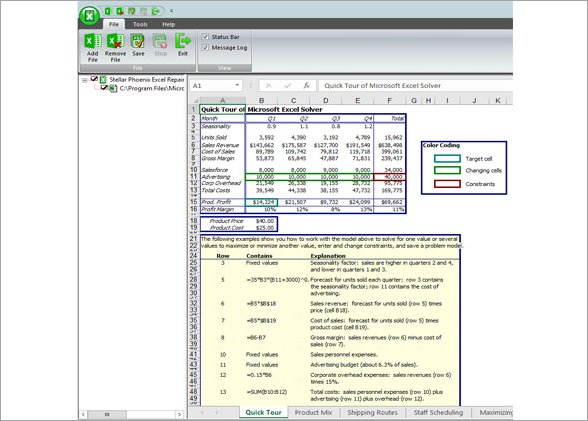Select the Prod. Profit Q1 cell $14,324
588x421 pixels.
[261, 202]
